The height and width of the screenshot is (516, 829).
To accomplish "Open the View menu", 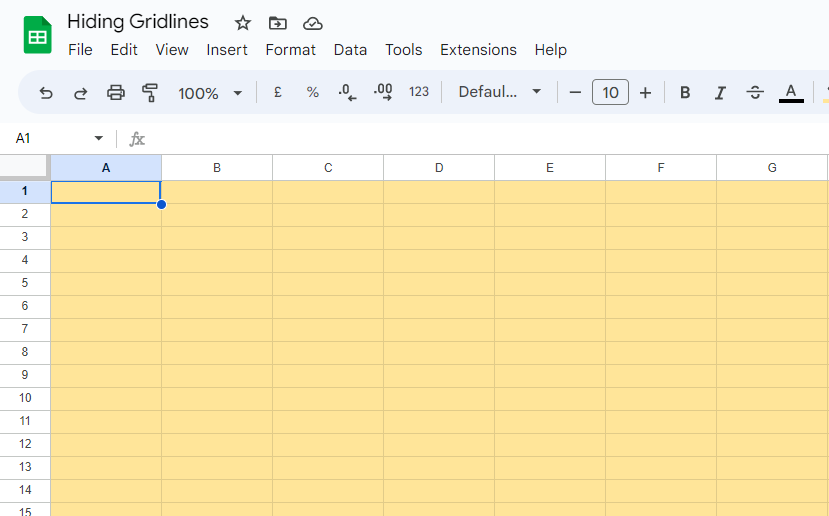I will 172,50.
